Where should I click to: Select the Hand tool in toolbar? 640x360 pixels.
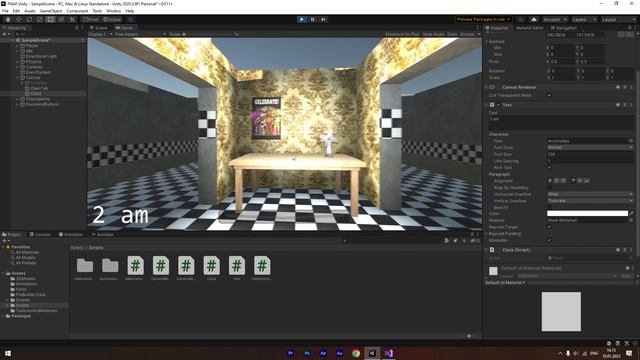(x=8, y=19)
